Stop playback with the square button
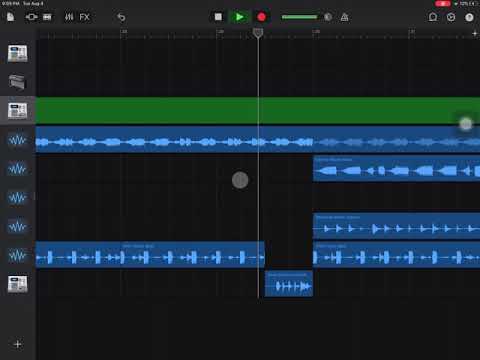The width and height of the screenshot is (480, 360). pos(218,17)
